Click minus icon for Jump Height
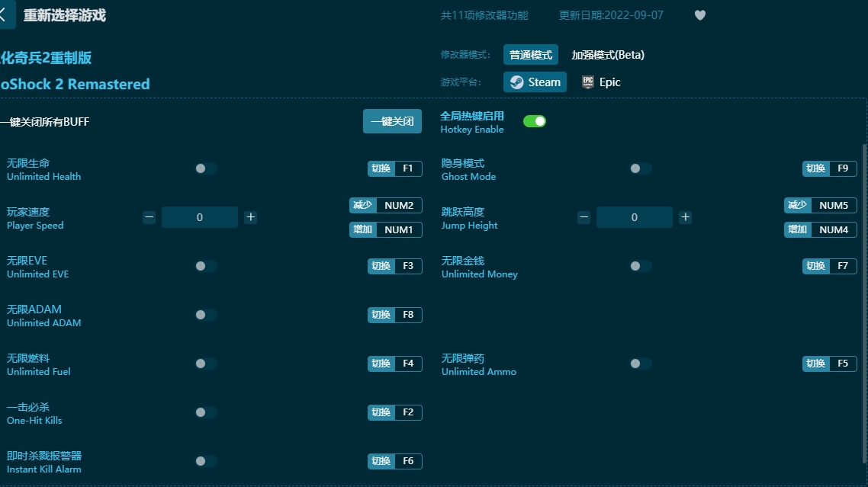Image resolution: width=868 pixels, height=487 pixels. 584,217
